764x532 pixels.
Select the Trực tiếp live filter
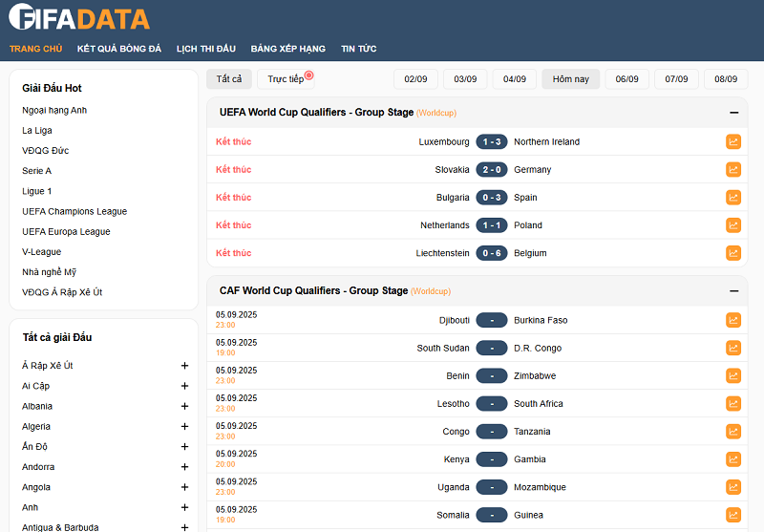tap(286, 79)
